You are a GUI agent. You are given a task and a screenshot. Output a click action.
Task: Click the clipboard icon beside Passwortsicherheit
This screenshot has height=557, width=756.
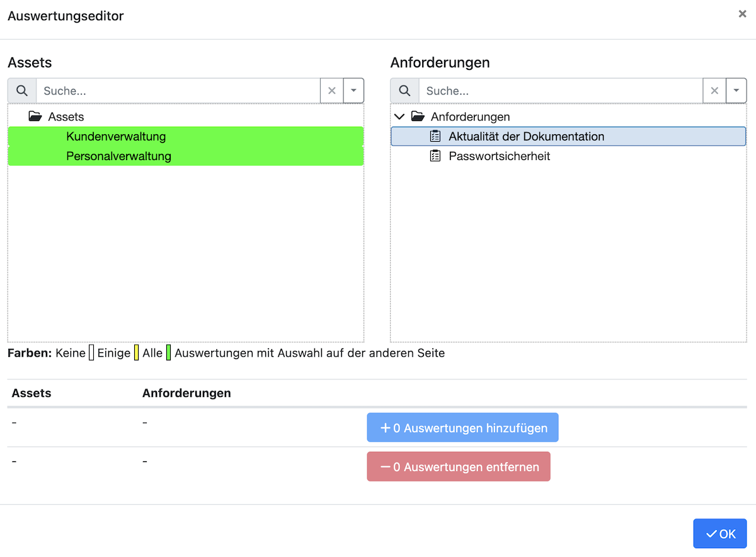tap(435, 156)
